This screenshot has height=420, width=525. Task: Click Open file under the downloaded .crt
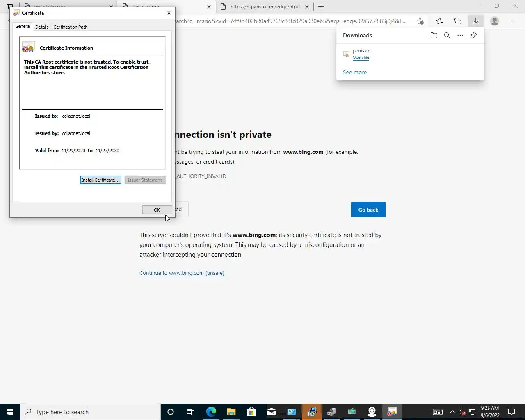click(x=361, y=57)
